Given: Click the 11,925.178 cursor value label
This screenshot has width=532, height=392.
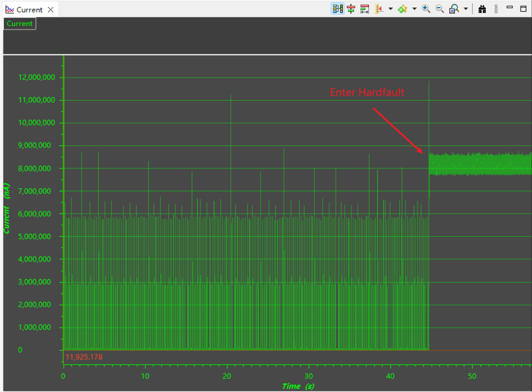Looking at the screenshot, I should [84, 357].
